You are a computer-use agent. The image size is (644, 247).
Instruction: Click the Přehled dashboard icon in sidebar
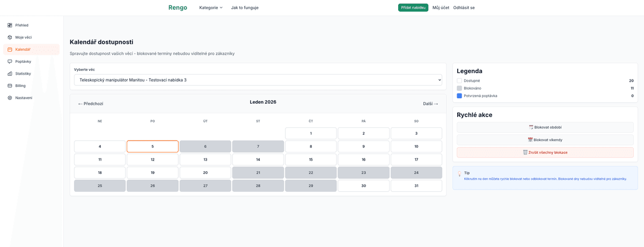(x=10, y=25)
